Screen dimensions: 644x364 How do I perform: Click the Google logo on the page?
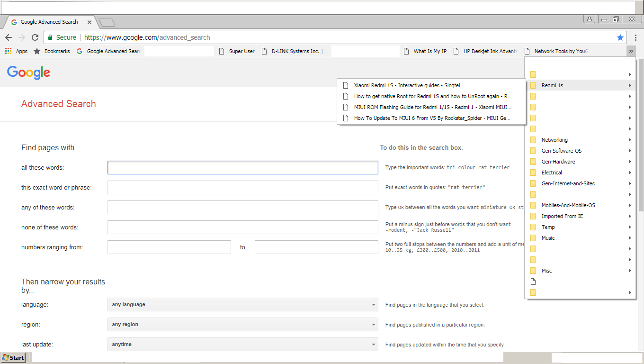[x=29, y=73]
